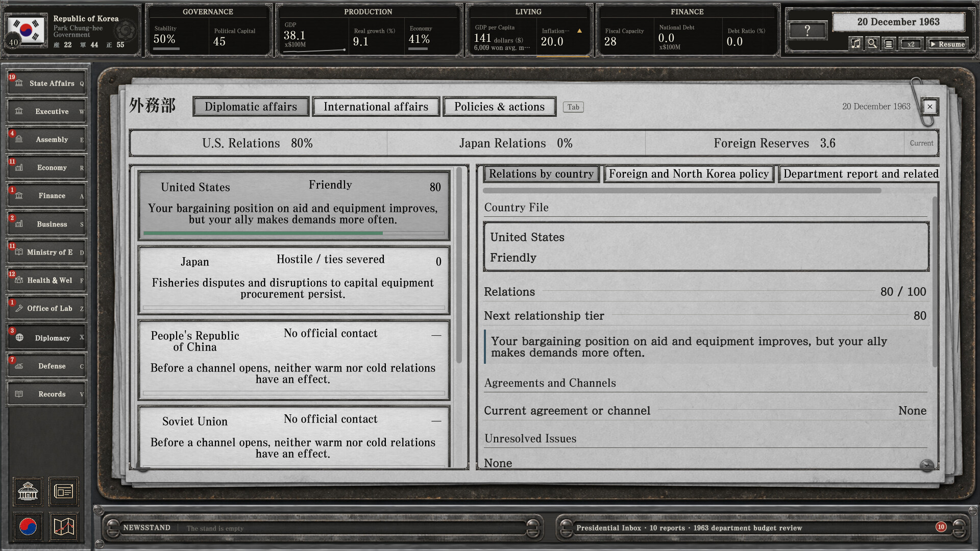This screenshot has height=551, width=980.
Task: Click the taegeuk emblem icon
Action: click(28, 527)
